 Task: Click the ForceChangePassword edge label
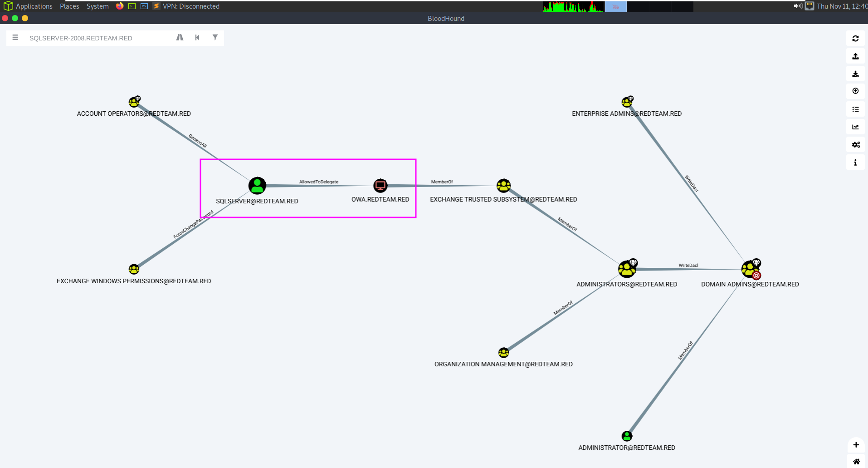[x=193, y=224]
